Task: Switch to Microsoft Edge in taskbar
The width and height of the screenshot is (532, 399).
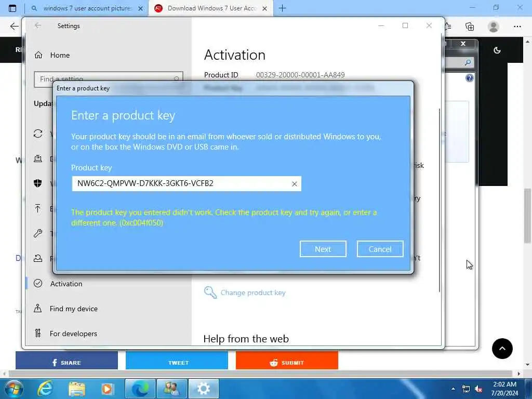Action: coord(140,389)
